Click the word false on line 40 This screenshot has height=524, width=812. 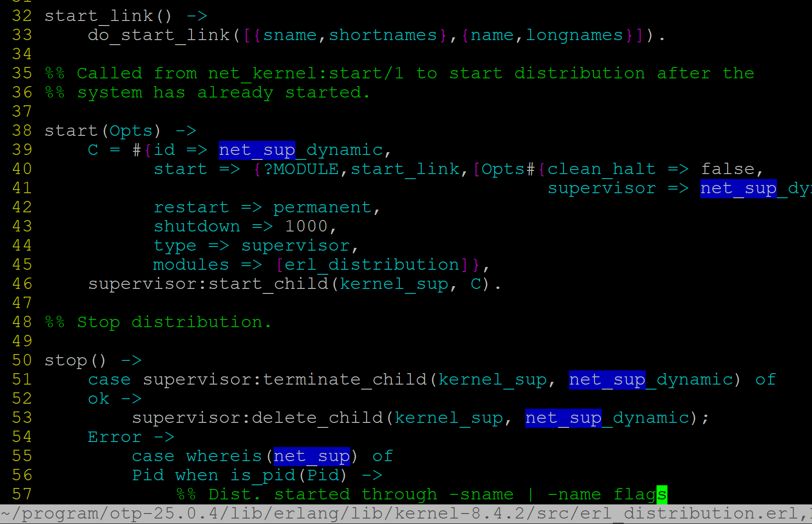click(x=728, y=169)
